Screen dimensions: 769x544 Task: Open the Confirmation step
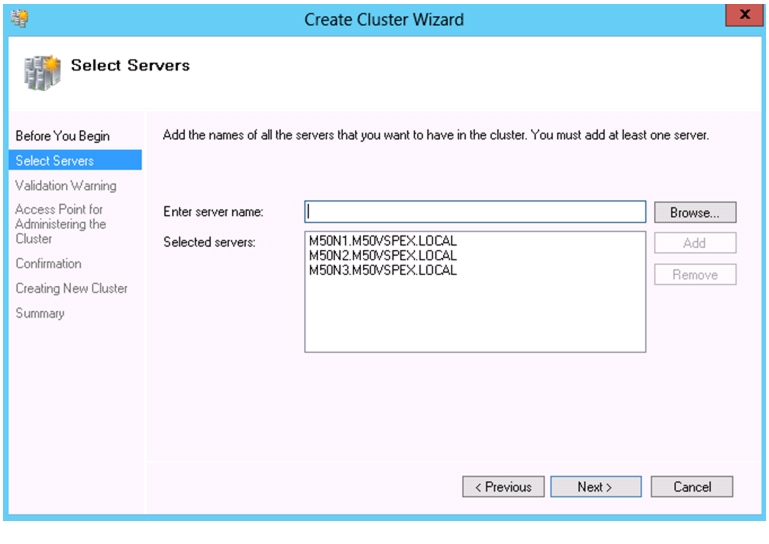pos(48,263)
